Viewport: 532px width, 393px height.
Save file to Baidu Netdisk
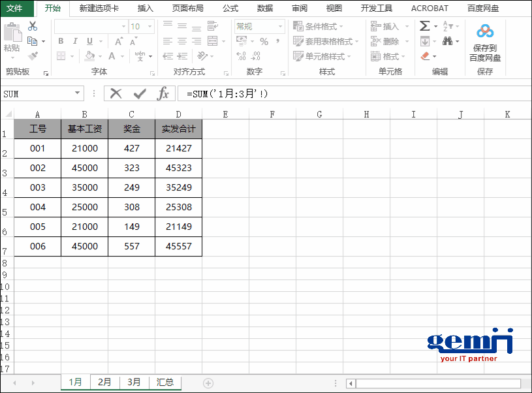pos(485,43)
